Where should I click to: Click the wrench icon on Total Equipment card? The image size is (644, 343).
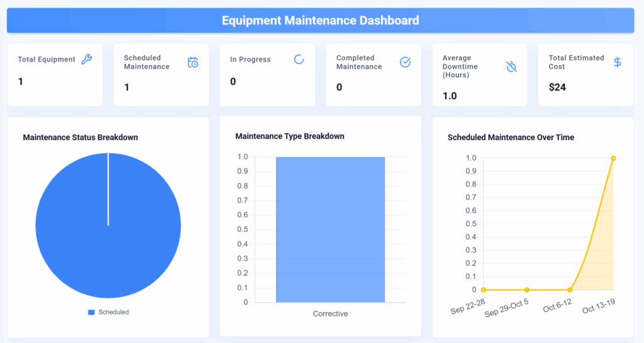point(87,59)
